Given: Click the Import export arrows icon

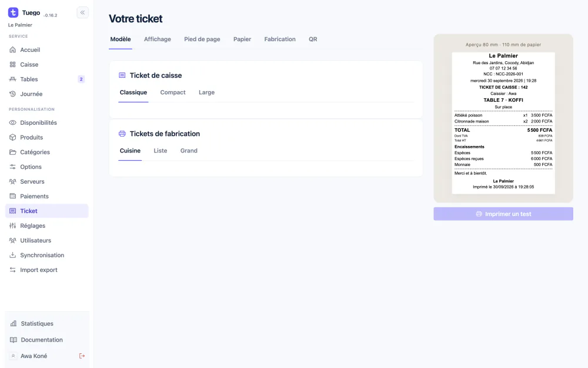Looking at the screenshot, I should pyautogui.click(x=13, y=270).
